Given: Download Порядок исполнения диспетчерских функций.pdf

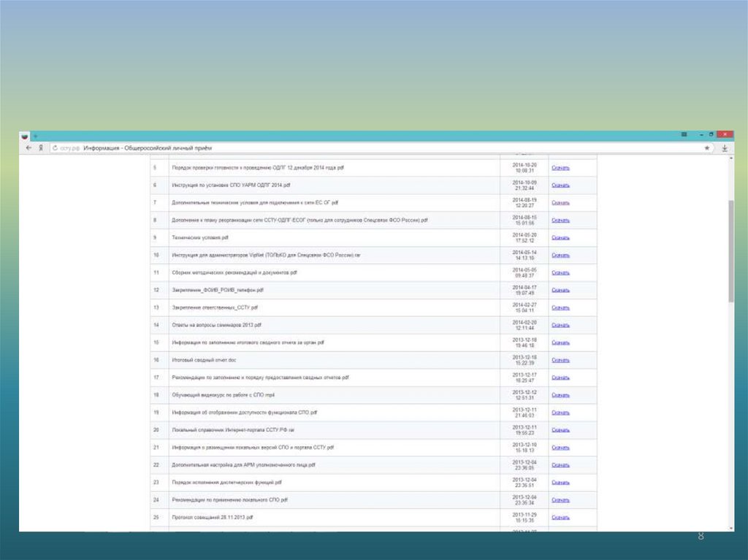Looking at the screenshot, I should point(560,483).
